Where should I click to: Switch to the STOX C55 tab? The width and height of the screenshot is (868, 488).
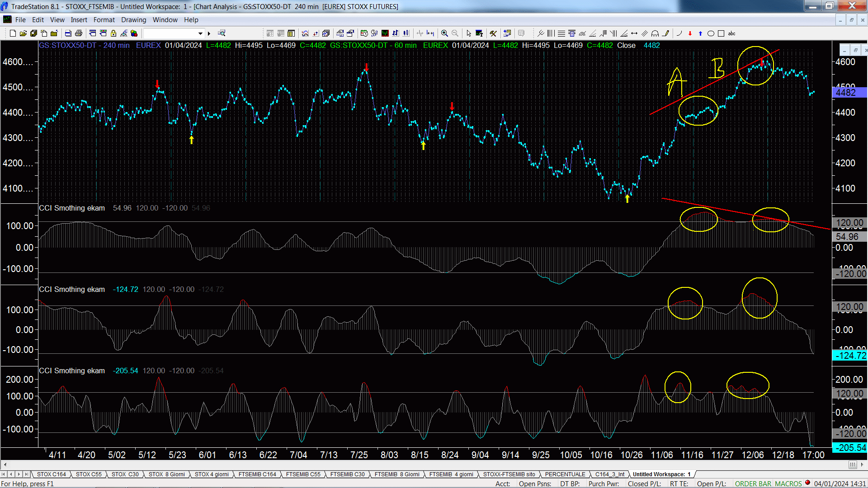89,474
